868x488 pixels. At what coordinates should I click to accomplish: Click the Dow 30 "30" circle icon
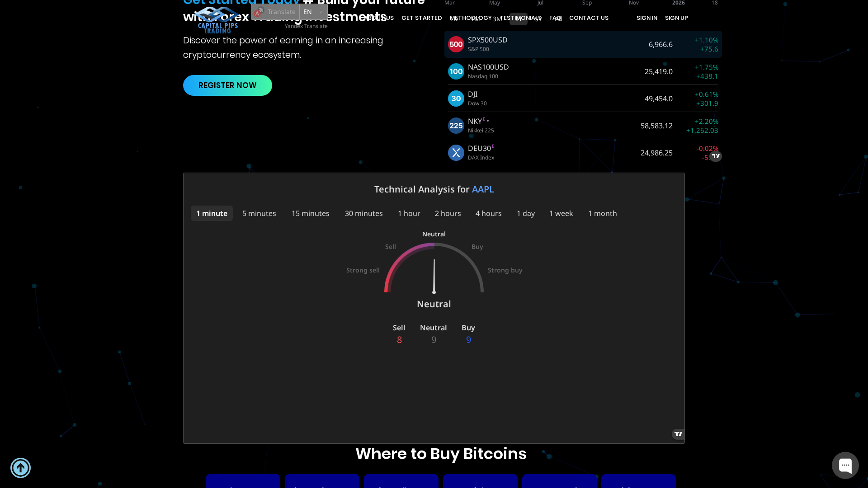(456, 98)
